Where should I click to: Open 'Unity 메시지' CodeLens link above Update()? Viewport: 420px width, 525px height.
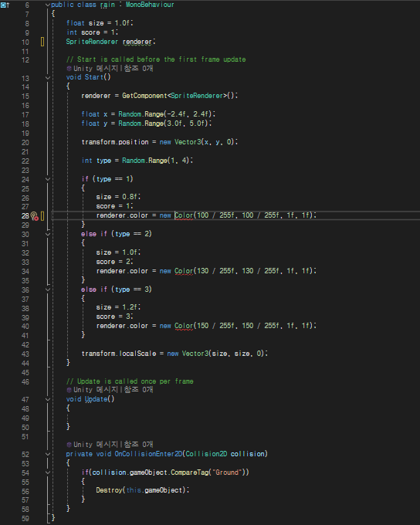[96, 390]
